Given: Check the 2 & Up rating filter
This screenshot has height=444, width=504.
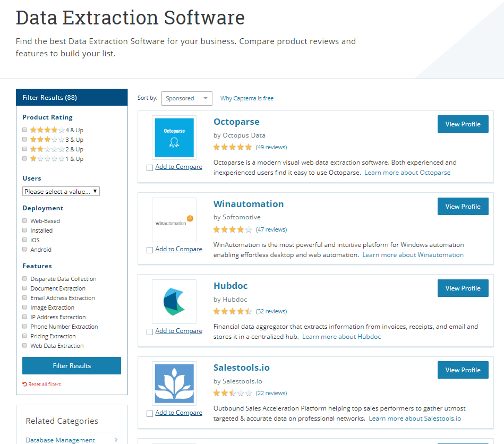Looking at the screenshot, I should tap(24, 149).
